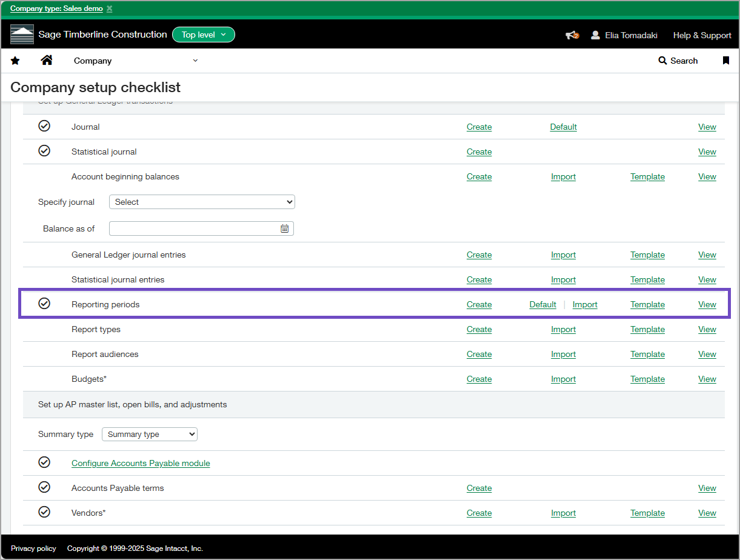View the Journal list
The width and height of the screenshot is (740, 560).
pos(707,127)
